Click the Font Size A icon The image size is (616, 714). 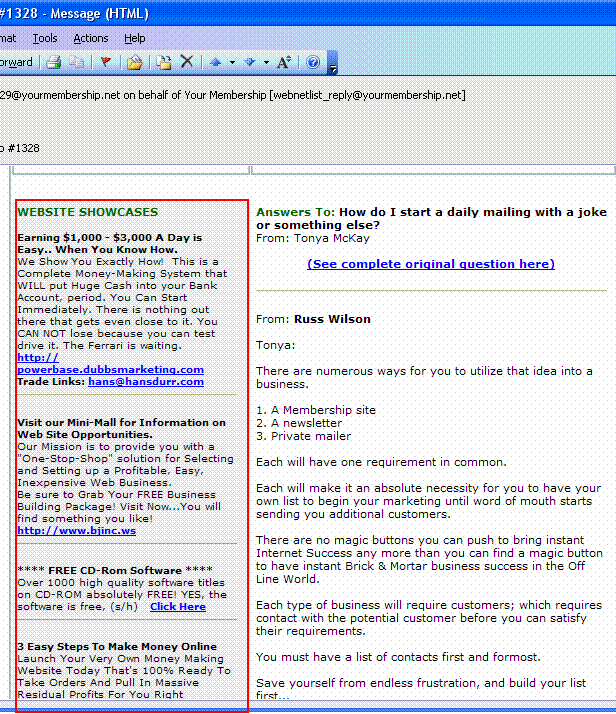click(x=284, y=62)
